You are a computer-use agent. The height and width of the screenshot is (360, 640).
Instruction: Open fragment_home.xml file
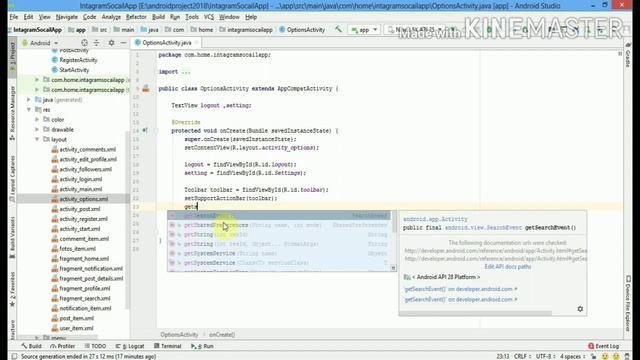point(84,259)
